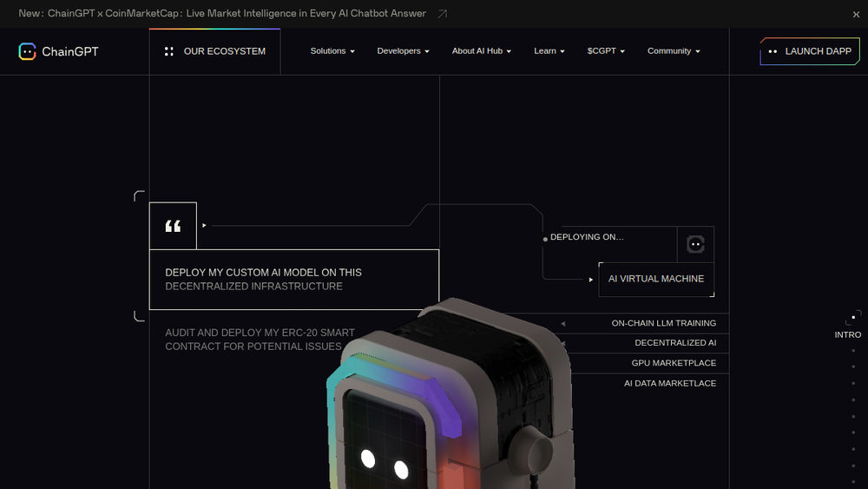The height and width of the screenshot is (489, 868).
Task: Open the OUR ECOSYSTEM tab
Action: coord(214,51)
